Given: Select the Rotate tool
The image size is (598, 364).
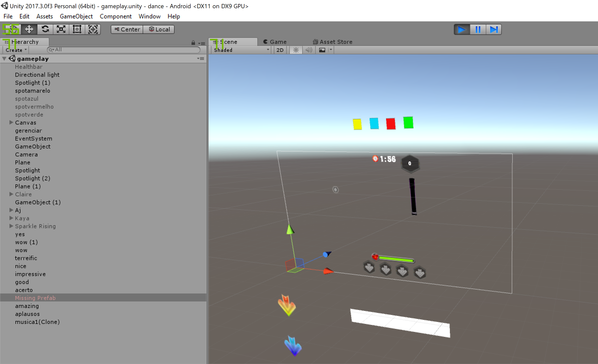Looking at the screenshot, I should pyautogui.click(x=45, y=29).
